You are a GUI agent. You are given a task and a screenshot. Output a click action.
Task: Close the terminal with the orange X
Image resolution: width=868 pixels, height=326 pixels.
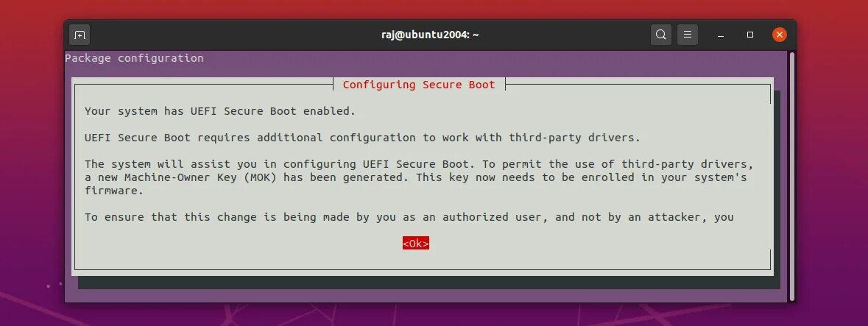(x=780, y=35)
